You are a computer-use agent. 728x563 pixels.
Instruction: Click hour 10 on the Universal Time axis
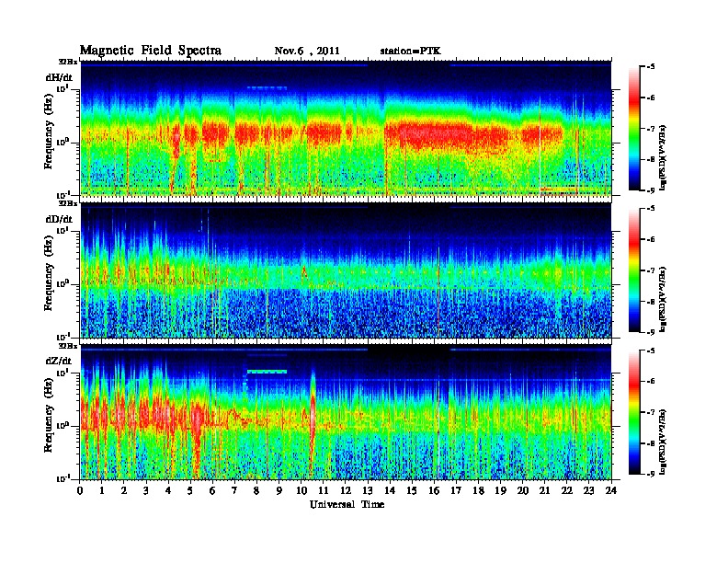coord(301,491)
